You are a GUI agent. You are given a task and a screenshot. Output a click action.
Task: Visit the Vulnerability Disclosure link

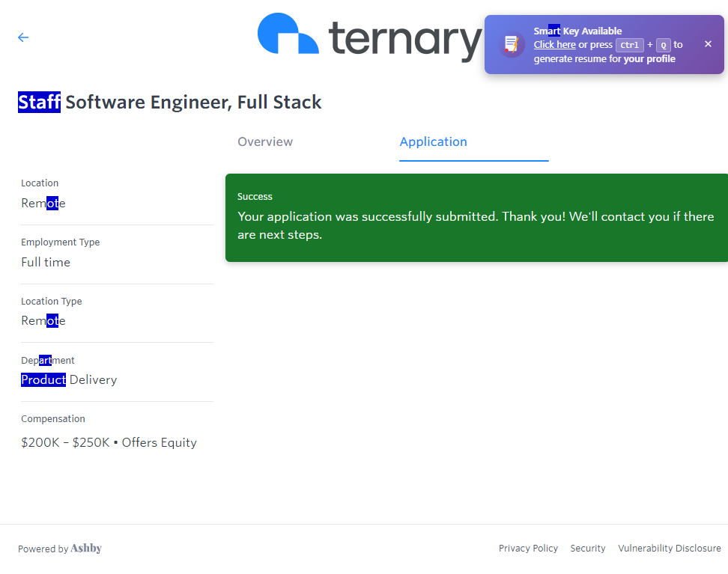tap(669, 549)
